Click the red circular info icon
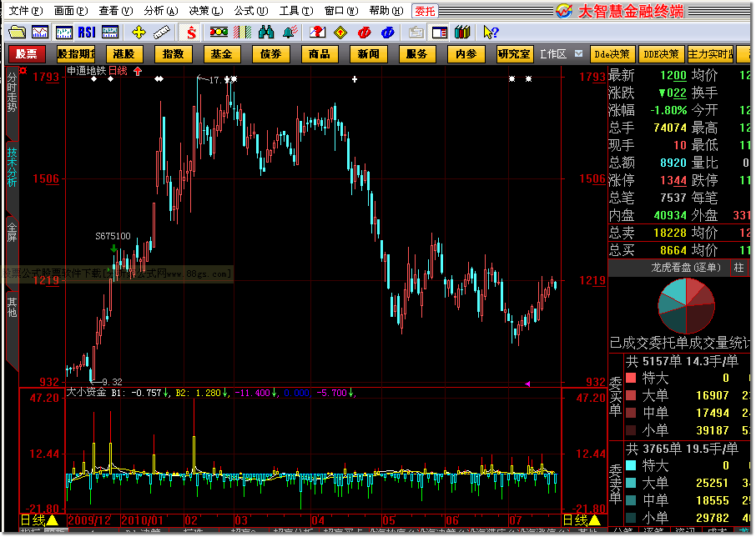The width and height of the screenshot is (756, 537). [365, 33]
